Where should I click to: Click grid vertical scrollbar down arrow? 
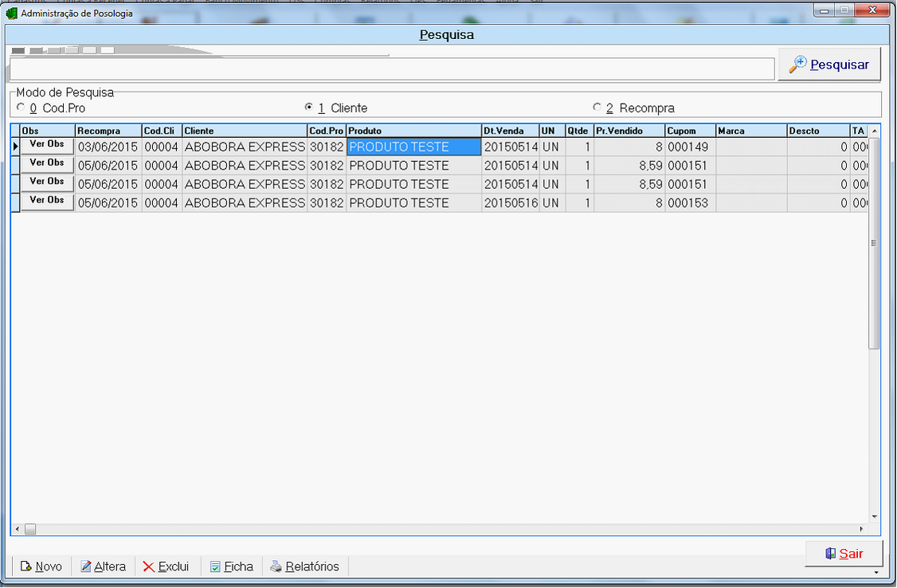click(x=874, y=516)
